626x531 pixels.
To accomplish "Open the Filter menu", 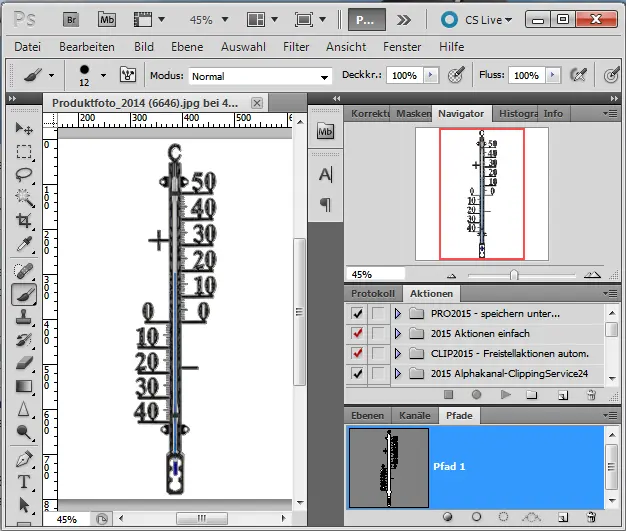I will point(296,47).
